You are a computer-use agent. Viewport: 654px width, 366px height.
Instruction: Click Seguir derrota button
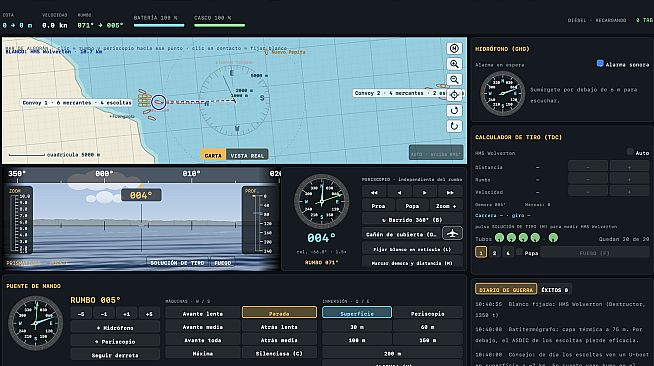(x=115, y=355)
